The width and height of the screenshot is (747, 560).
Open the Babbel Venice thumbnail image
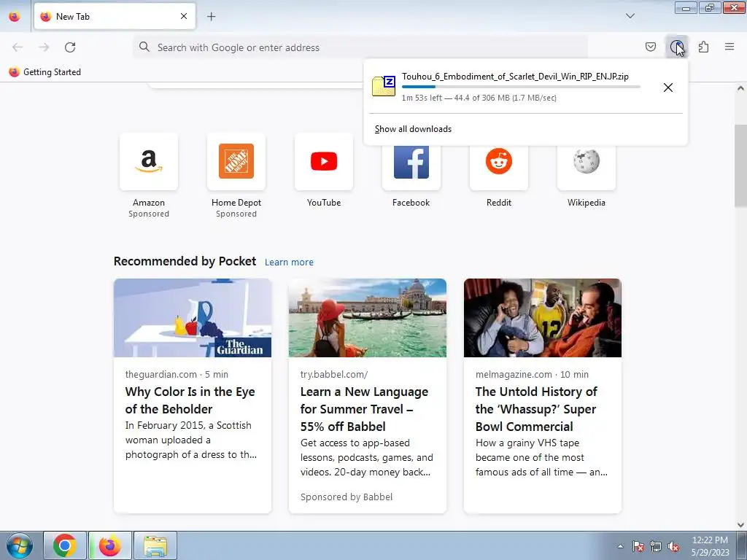(368, 318)
